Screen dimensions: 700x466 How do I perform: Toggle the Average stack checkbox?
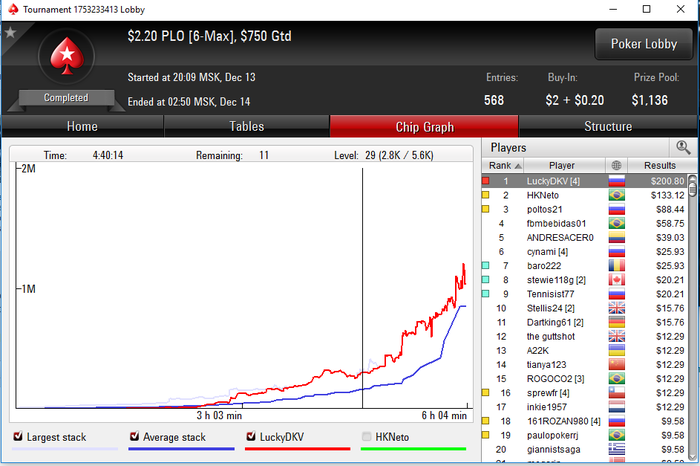coord(134,436)
